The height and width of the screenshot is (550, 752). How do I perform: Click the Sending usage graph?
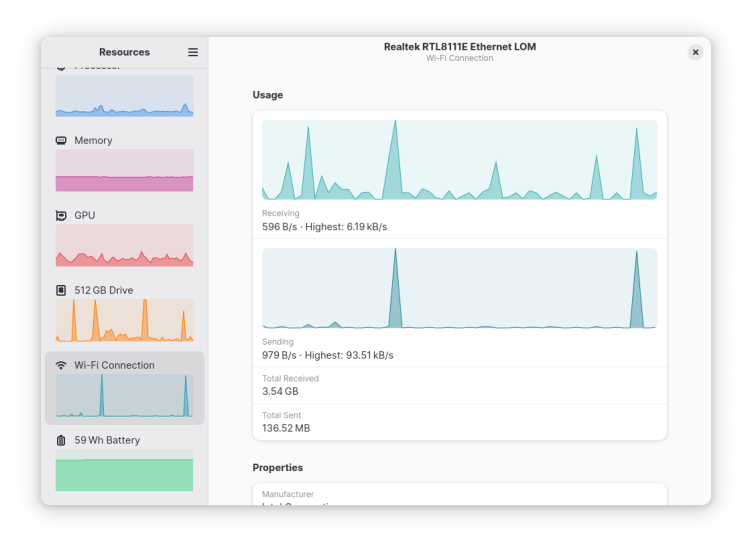tap(459, 288)
